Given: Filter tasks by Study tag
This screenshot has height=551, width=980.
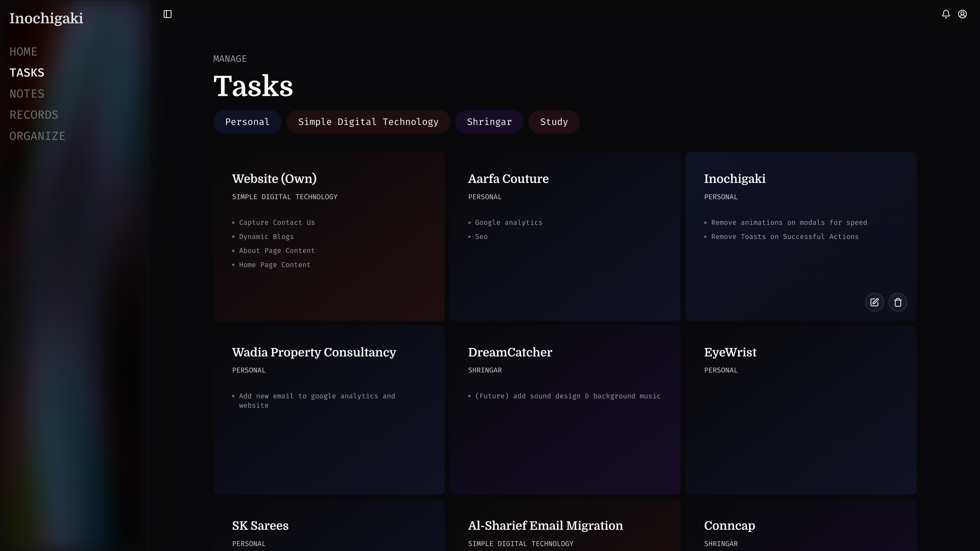Looking at the screenshot, I should point(554,122).
